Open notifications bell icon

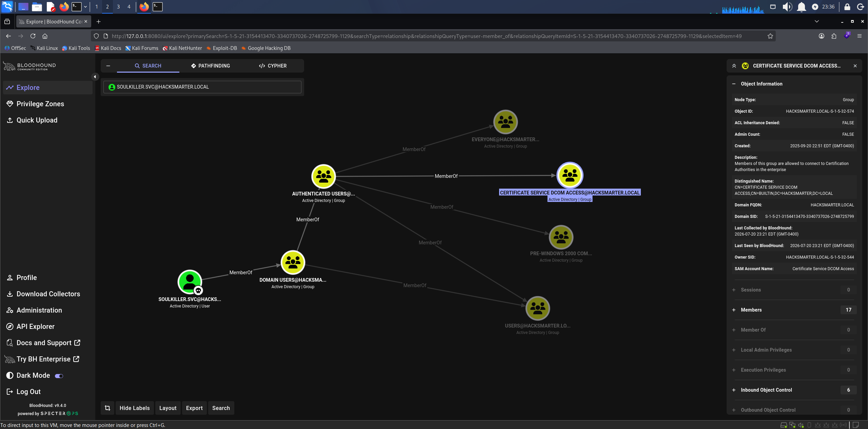click(802, 6)
